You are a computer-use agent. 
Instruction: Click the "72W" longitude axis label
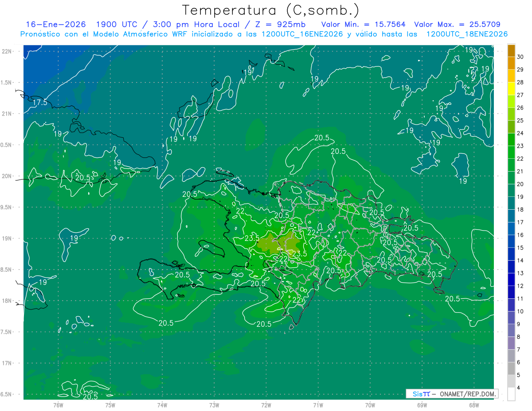pos(266,405)
